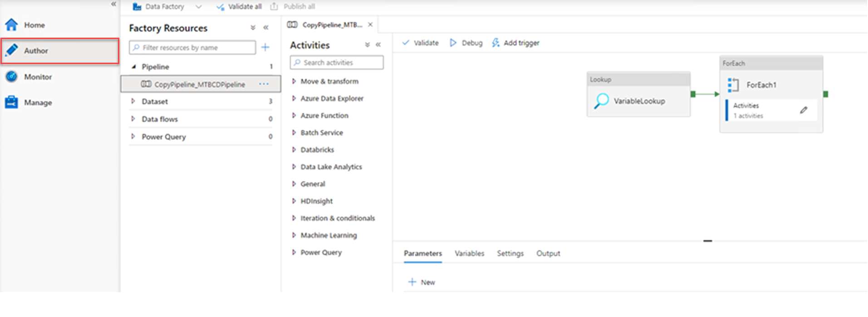Validate the pipeline
Image resolution: width=868 pixels, height=317 pixels.
[421, 43]
